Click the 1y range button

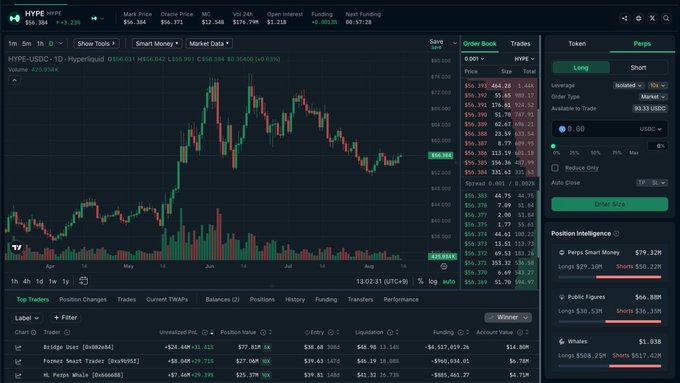coord(65,282)
